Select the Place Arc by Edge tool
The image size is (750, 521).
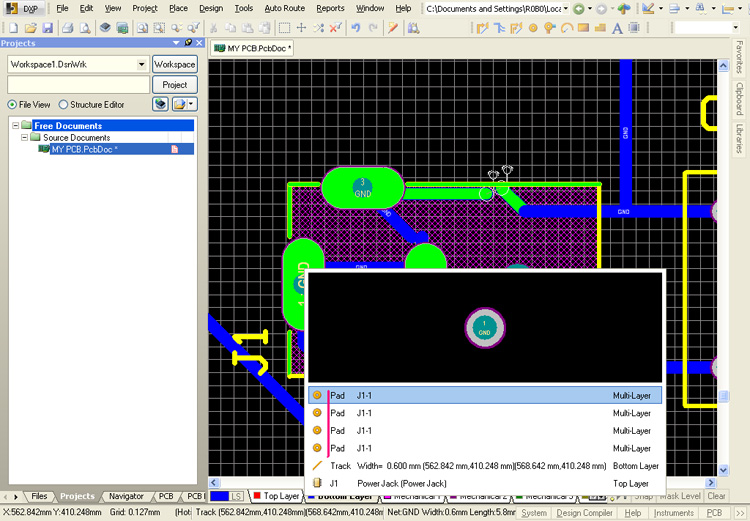coord(567,28)
